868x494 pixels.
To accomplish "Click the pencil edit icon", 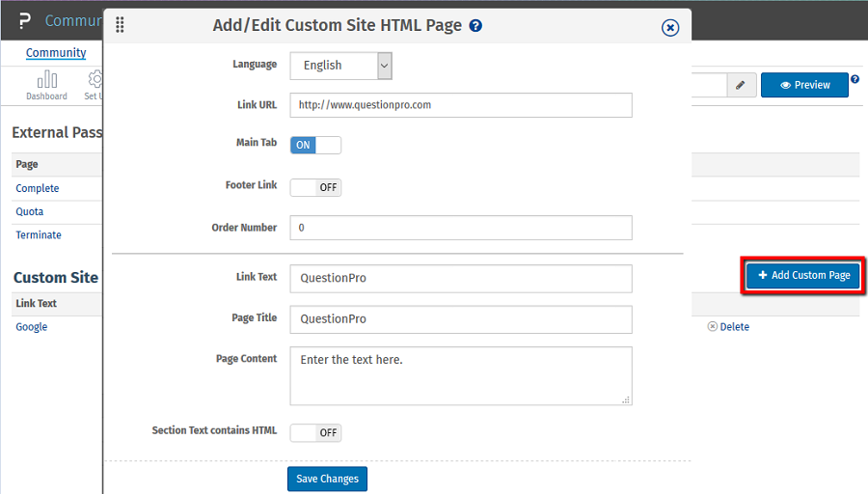I will (x=740, y=85).
